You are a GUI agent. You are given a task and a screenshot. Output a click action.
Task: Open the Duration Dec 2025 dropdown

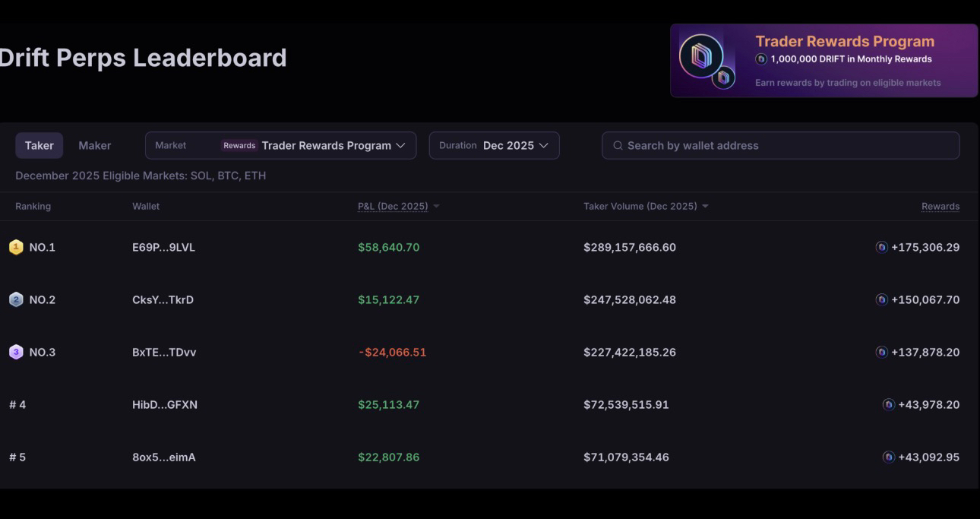[494, 145]
